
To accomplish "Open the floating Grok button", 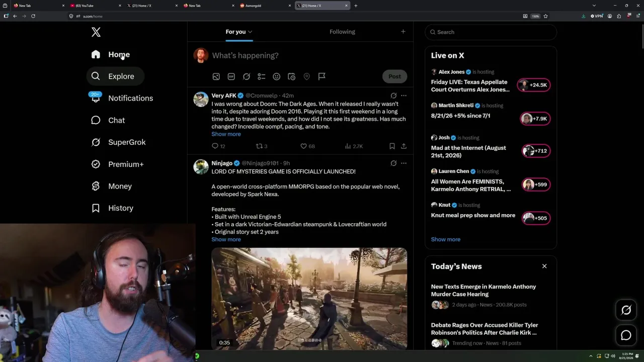I will click(626, 310).
